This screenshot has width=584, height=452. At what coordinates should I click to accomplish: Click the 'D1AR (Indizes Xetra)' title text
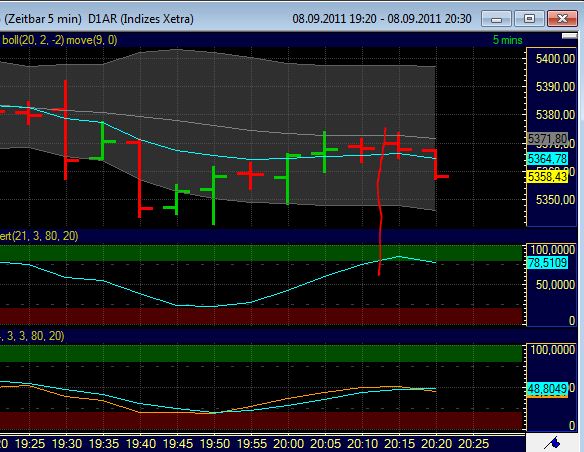pos(141,19)
